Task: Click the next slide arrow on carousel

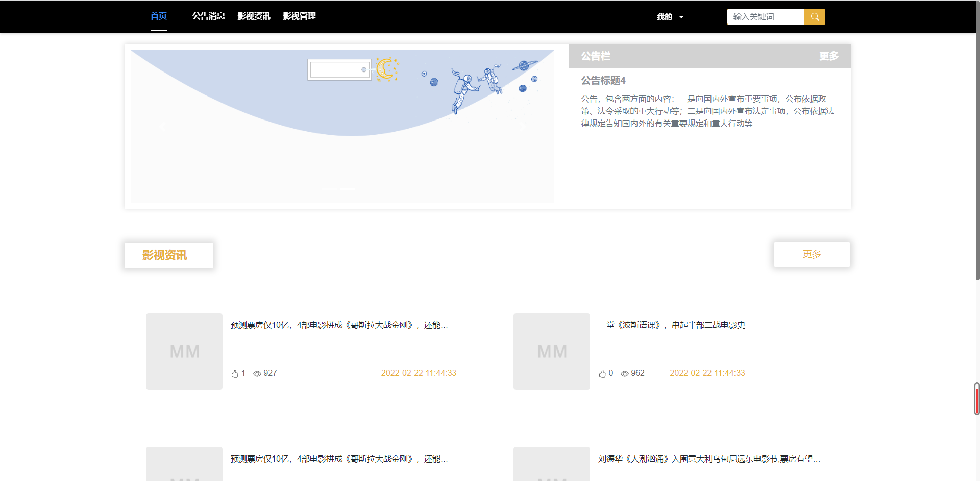Action: coord(522,127)
